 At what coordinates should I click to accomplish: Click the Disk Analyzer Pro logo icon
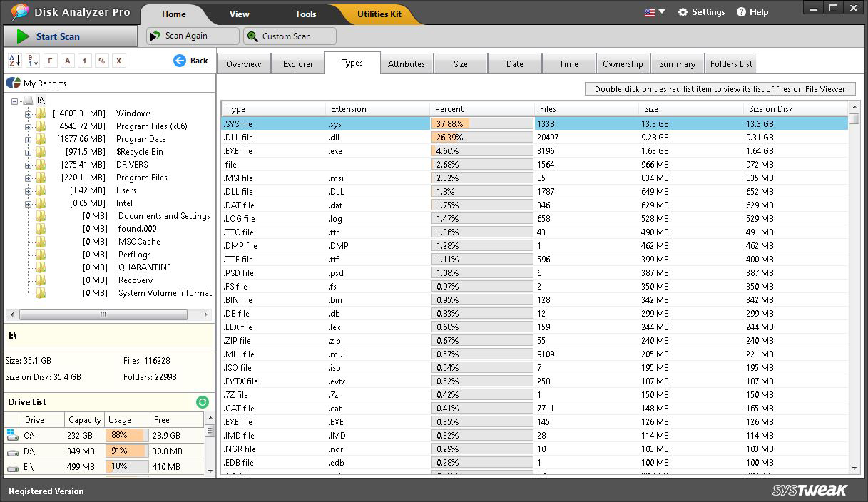(19, 12)
